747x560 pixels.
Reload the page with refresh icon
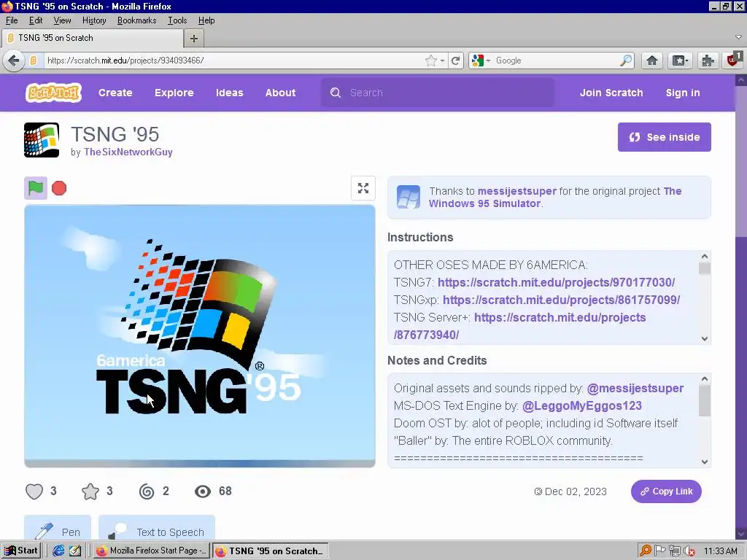(x=455, y=61)
